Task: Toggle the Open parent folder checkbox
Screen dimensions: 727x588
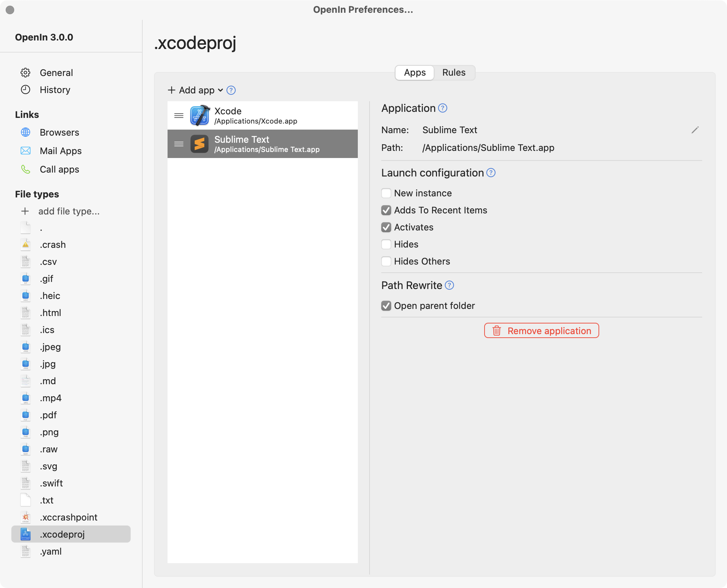Action: pyautogui.click(x=387, y=305)
